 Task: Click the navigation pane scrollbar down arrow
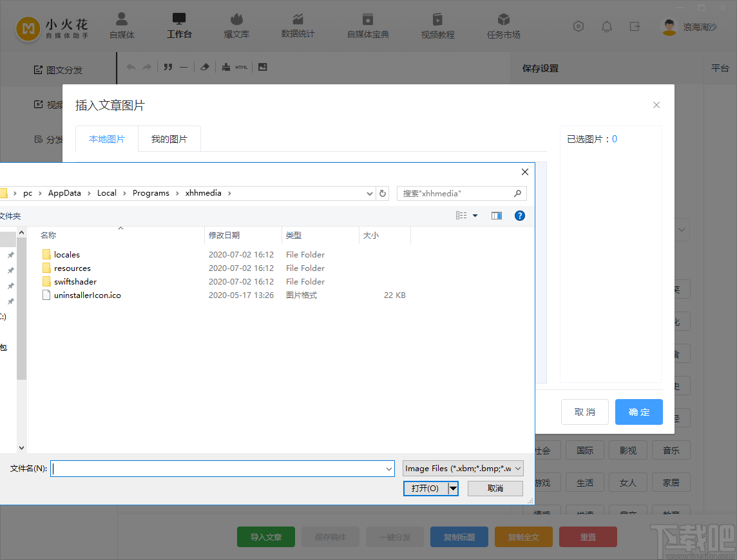point(21,448)
